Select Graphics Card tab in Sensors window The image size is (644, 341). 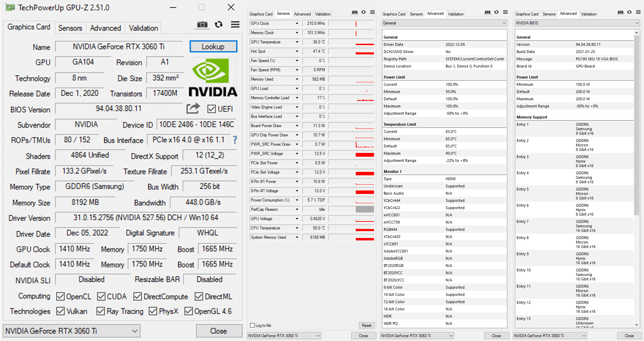pos(261,14)
